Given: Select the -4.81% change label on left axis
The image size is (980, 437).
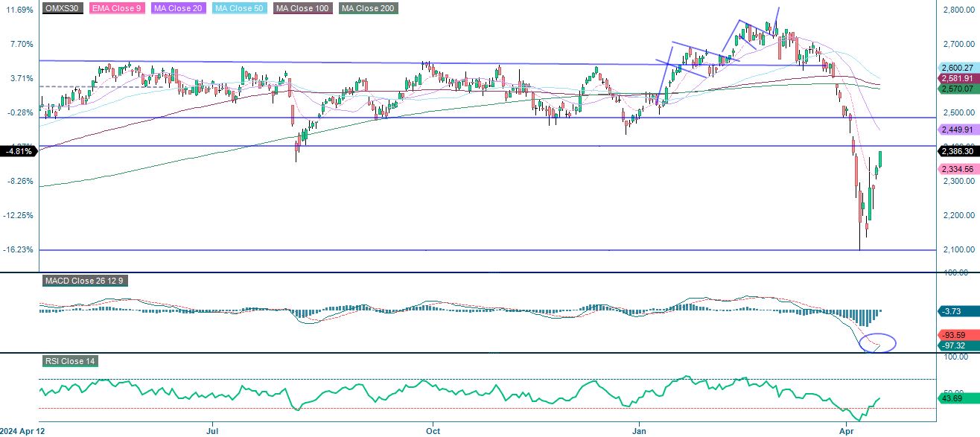Looking at the screenshot, I should tap(16, 151).
